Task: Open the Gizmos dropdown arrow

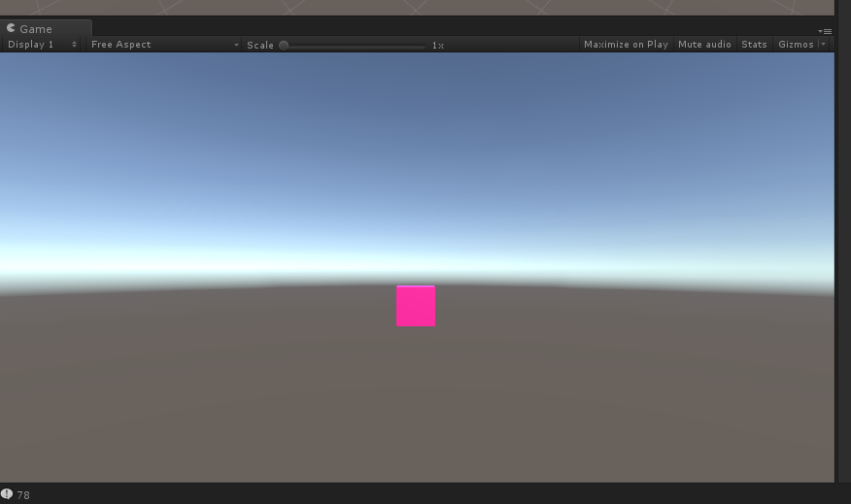Action: pyautogui.click(x=824, y=45)
